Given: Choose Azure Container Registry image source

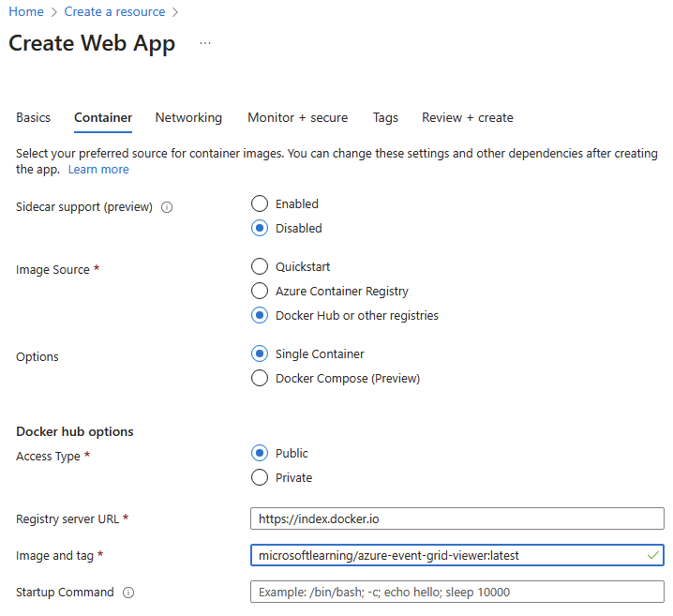Looking at the screenshot, I should point(260,291).
